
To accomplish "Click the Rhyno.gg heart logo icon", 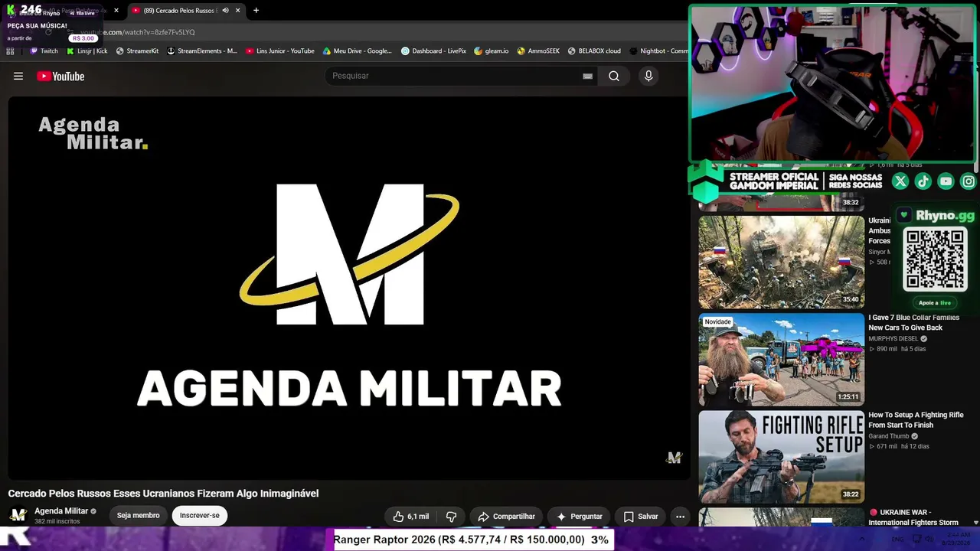I will [904, 216].
